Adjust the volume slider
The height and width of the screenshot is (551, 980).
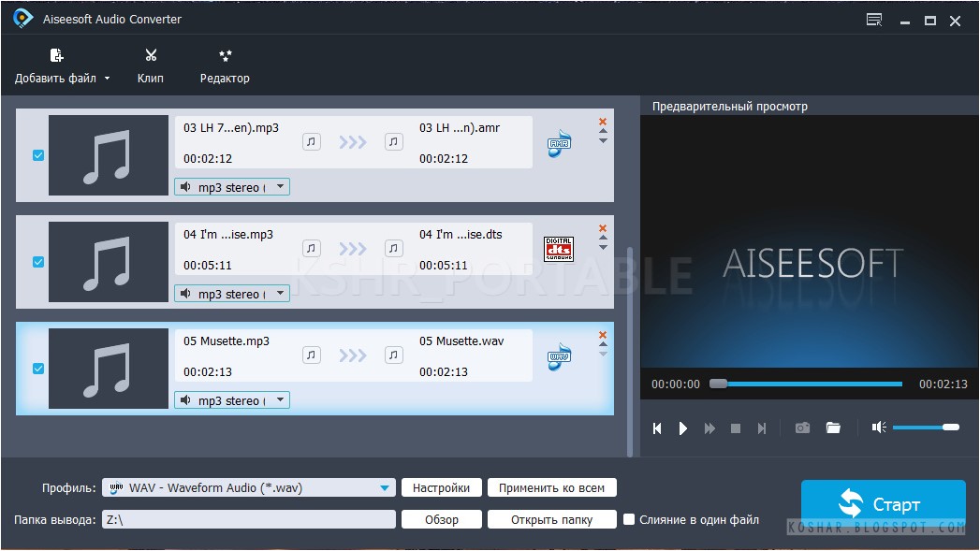point(926,428)
